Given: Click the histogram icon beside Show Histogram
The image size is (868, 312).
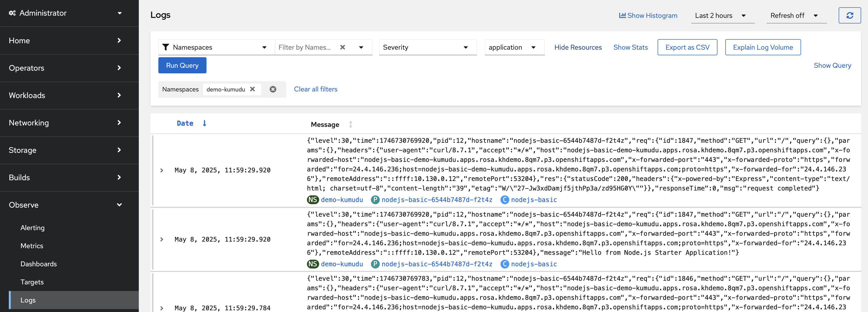Looking at the screenshot, I should [x=622, y=15].
